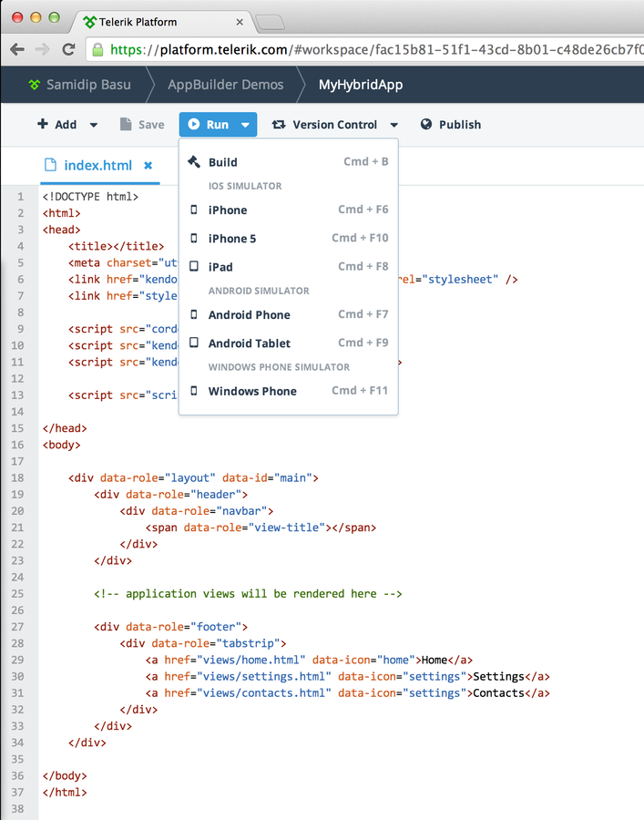Click the <title></title> code line

(x=116, y=246)
